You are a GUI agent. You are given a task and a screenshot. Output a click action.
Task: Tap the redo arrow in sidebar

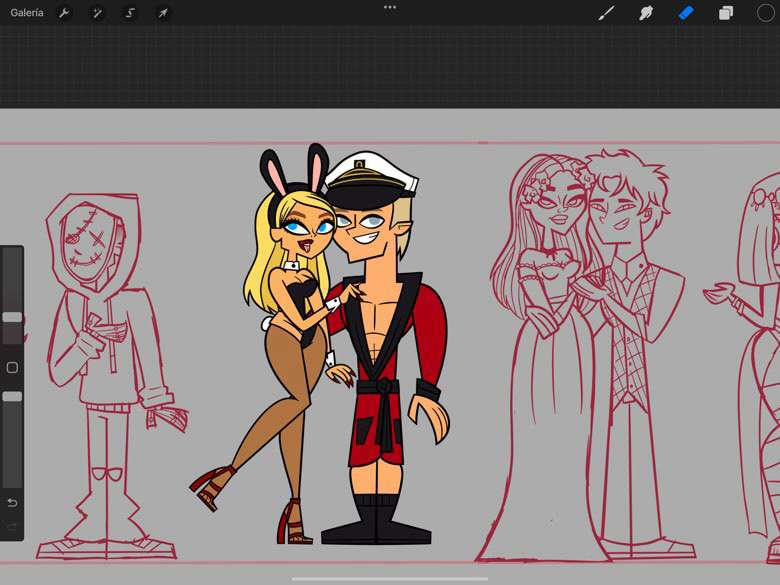click(x=12, y=527)
